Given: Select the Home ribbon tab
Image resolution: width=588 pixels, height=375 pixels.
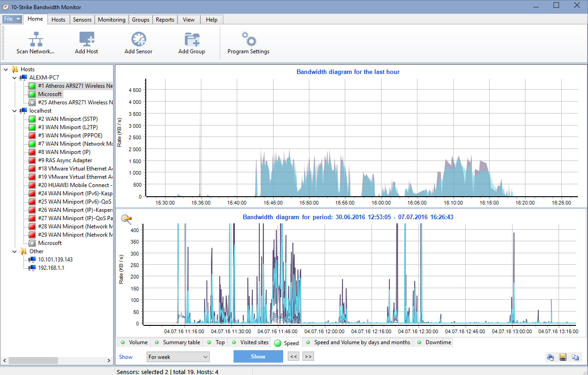Looking at the screenshot, I should 35,19.
